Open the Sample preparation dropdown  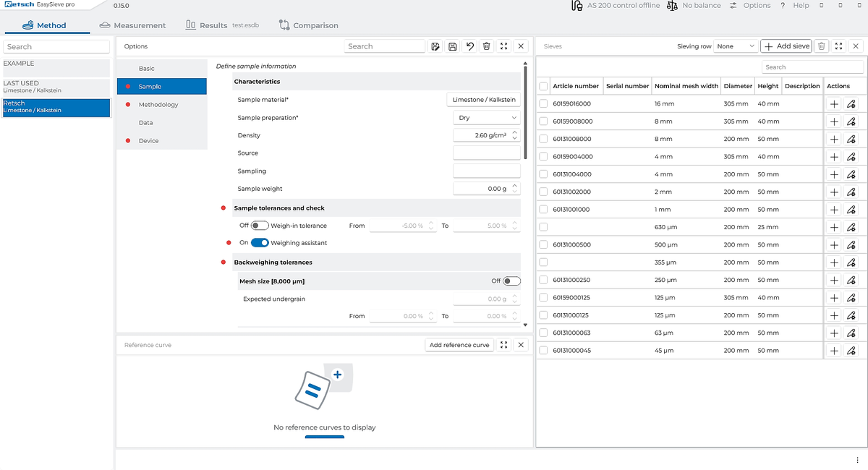(x=487, y=117)
